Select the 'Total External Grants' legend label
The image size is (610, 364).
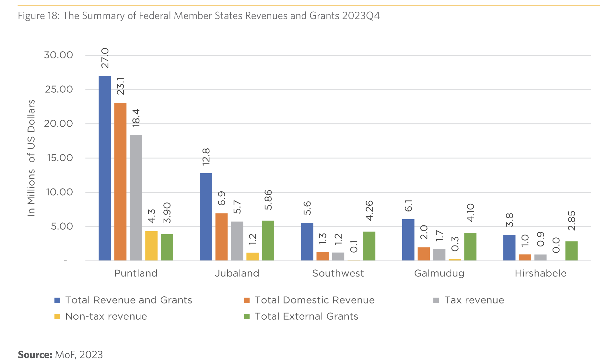[307, 316]
